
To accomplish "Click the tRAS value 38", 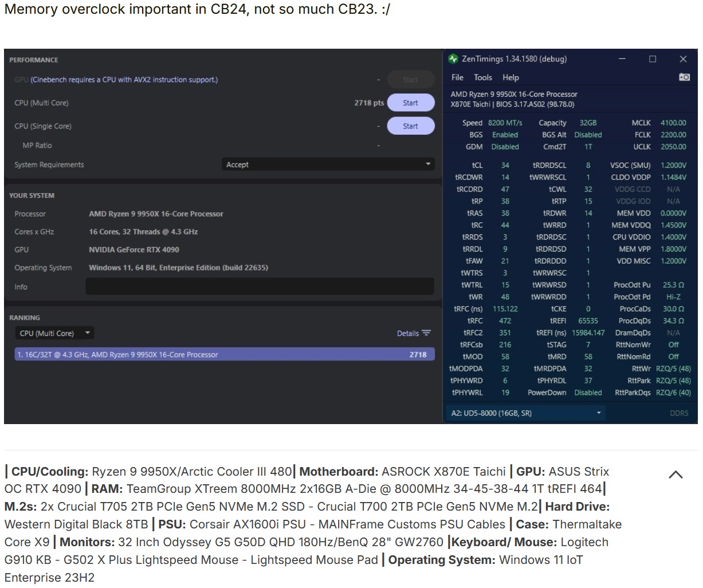I will click(x=505, y=213).
